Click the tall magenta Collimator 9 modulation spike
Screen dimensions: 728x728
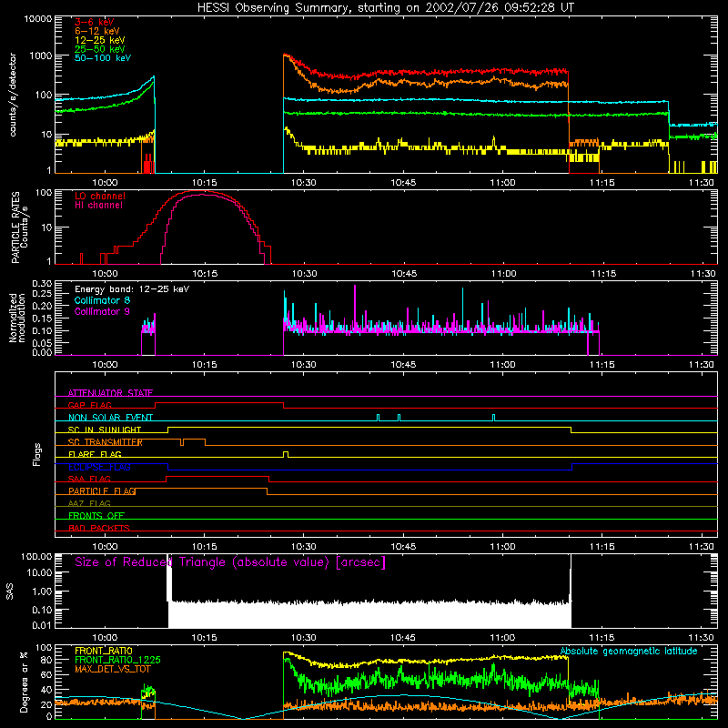pyautogui.click(x=355, y=307)
